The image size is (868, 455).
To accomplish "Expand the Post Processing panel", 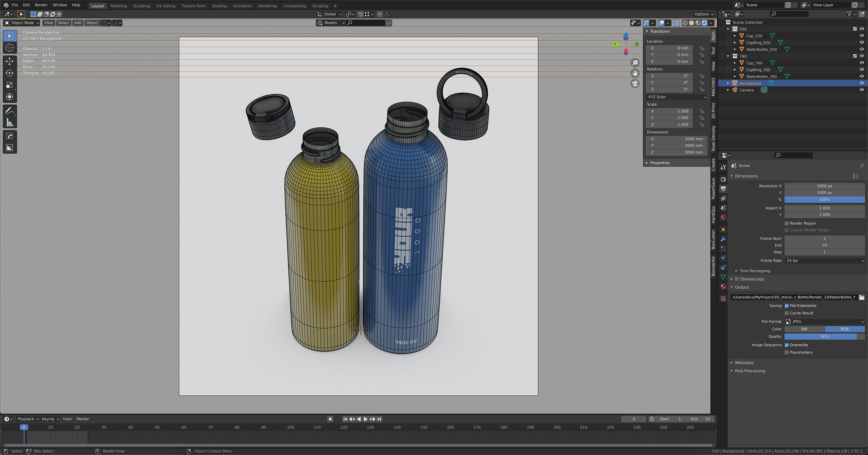I will (750, 371).
